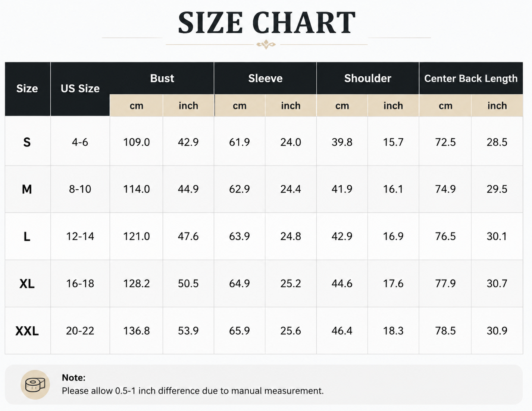Select the Bust column header
The width and height of the screenshot is (532, 411).
162,78
